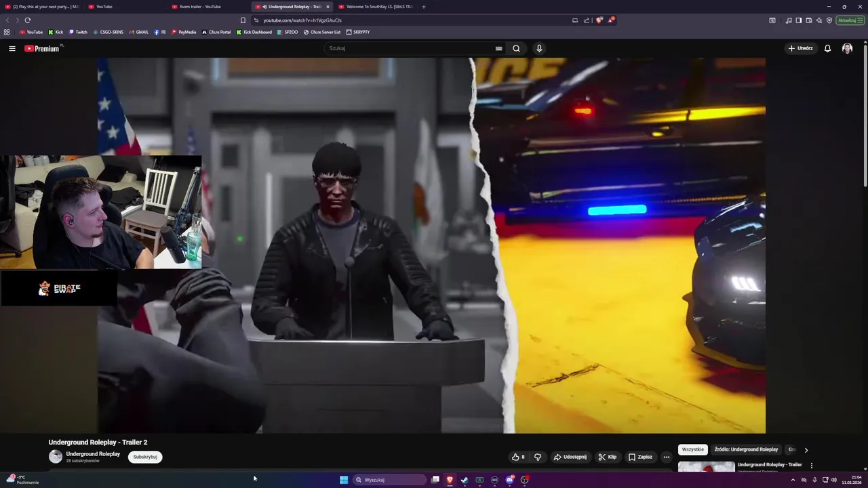Open Brave VPN shield icon

(x=829, y=20)
